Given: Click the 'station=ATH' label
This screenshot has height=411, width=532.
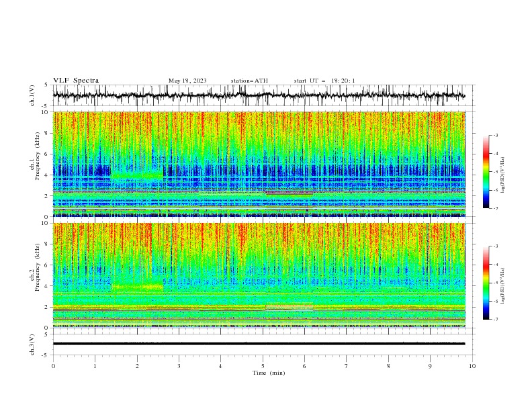Looking at the screenshot, I should click(x=249, y=81).
